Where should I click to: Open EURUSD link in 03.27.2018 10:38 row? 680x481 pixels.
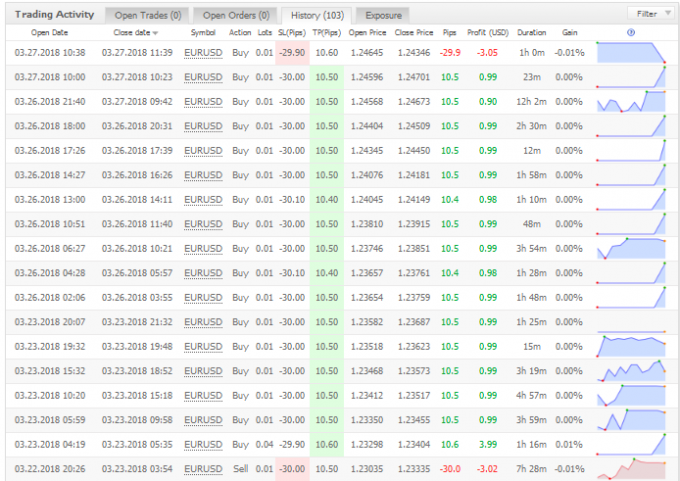(x=203, y=53)
